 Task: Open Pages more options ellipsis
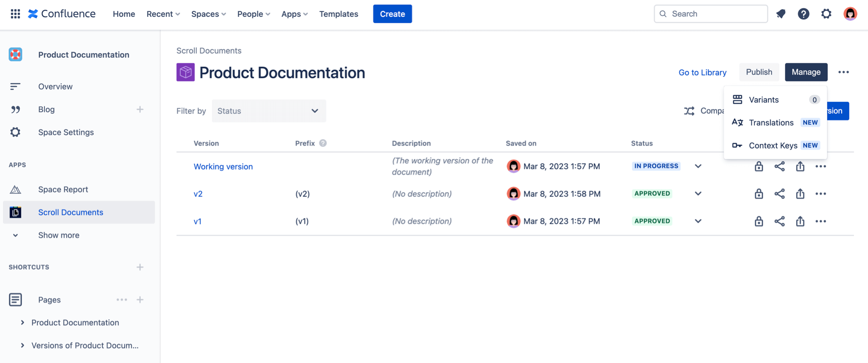[121, 300]
